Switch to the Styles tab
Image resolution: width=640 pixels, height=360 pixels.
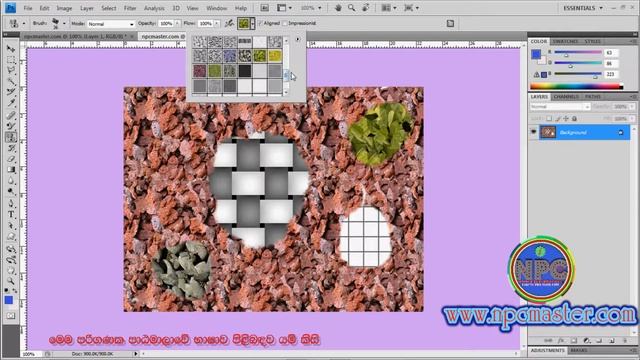coord(592,41)
